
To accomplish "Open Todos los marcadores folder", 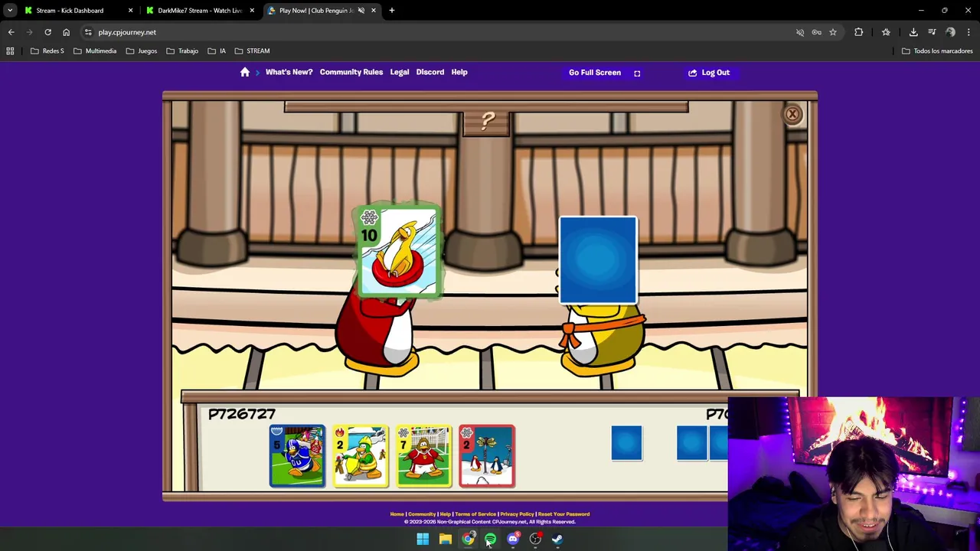I will pyautogui.click(x=937, y=51).
